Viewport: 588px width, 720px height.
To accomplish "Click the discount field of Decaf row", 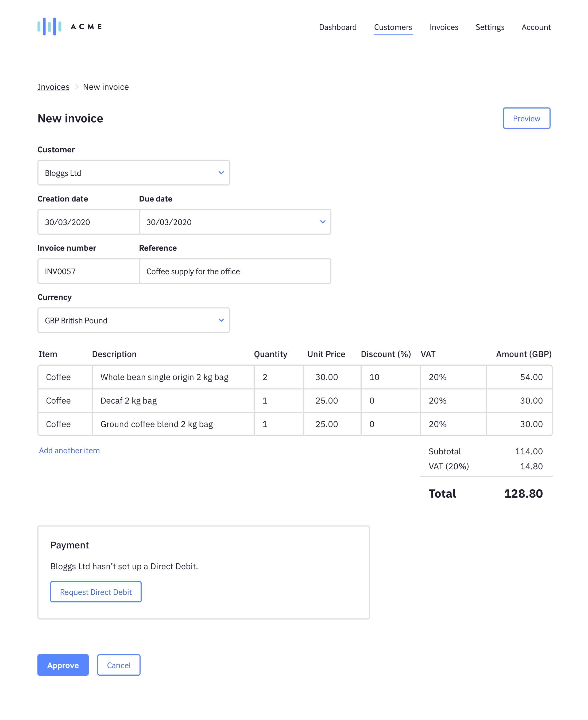I will pos(390,401).
